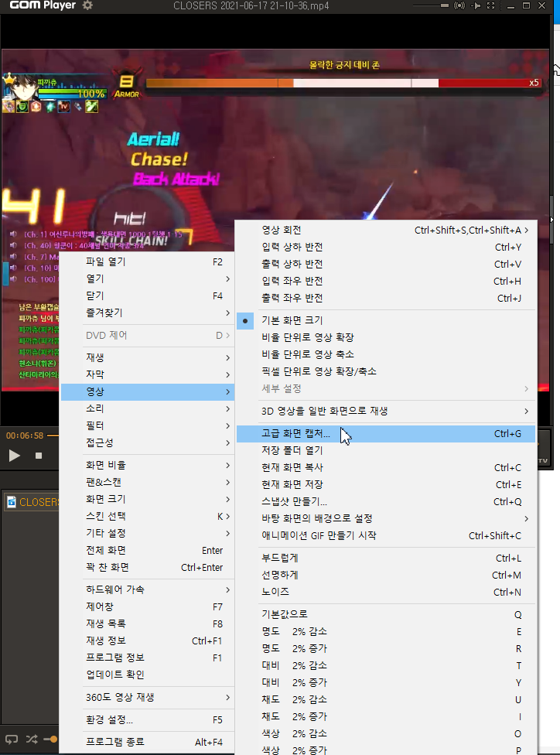This screenshot has width=560, height=755.
Task: Reset video adjustments with 기본값으로
Action: tap(386, 614)
